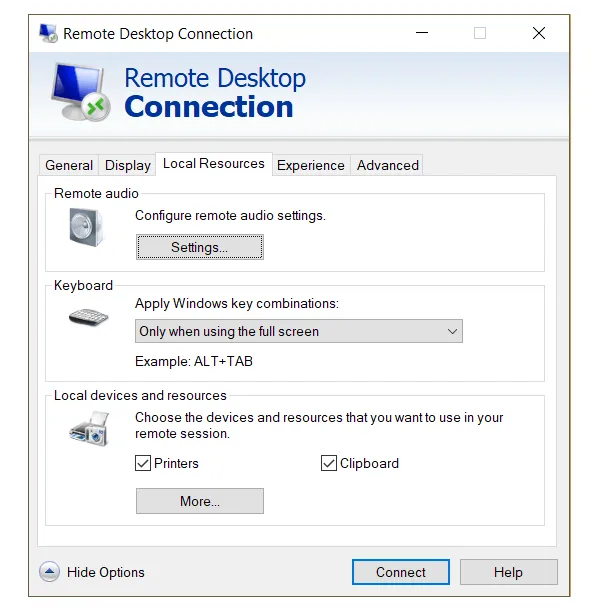
Task: Open the Experience tab
Action: [311, 165]
